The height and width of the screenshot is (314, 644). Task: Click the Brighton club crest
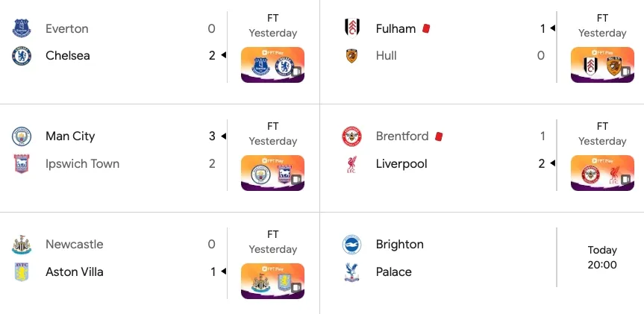click(x=351, y=245)
